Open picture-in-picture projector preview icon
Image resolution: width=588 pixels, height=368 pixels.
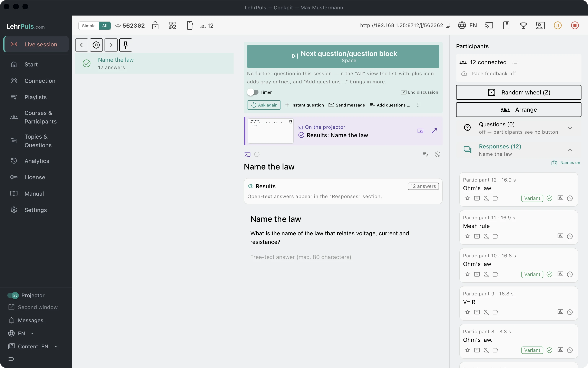point(420,131)
